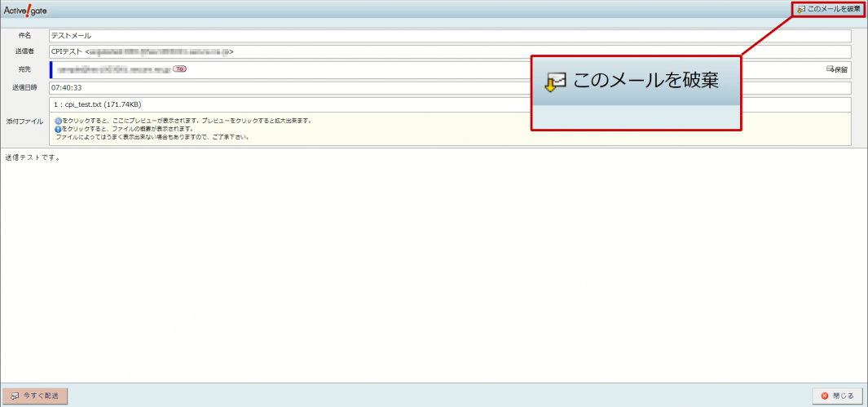Click the second blue file-summary icon in attachment help
Screen dimensions: 868x407
pyautogui.click(x=58, y=129)
